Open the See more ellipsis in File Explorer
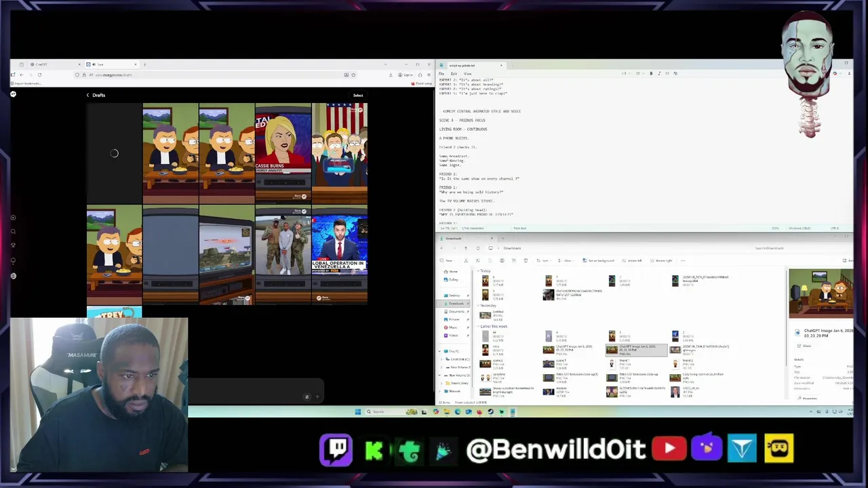The height and width of the screenshot is (488, 868). coord(683,260)
